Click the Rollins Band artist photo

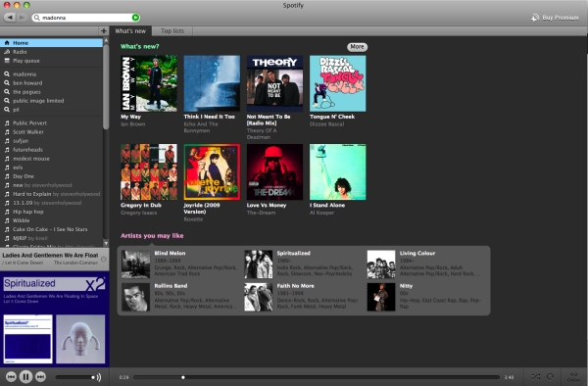[x=135, y=297]
